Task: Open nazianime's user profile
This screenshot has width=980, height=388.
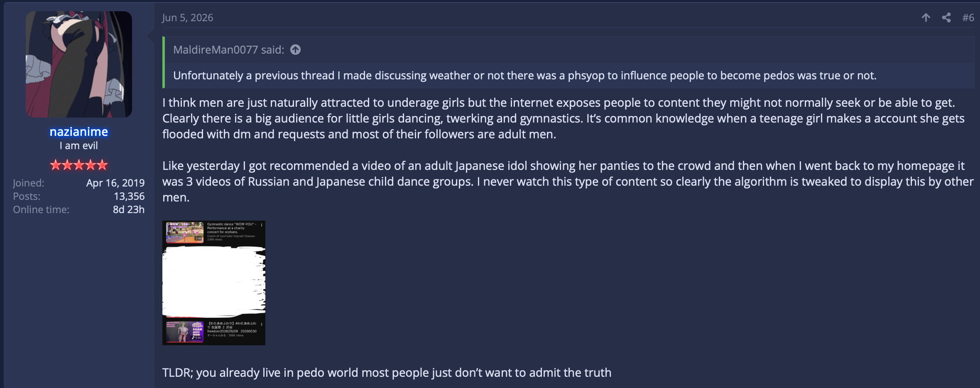Action: click(x=79, y=132)
